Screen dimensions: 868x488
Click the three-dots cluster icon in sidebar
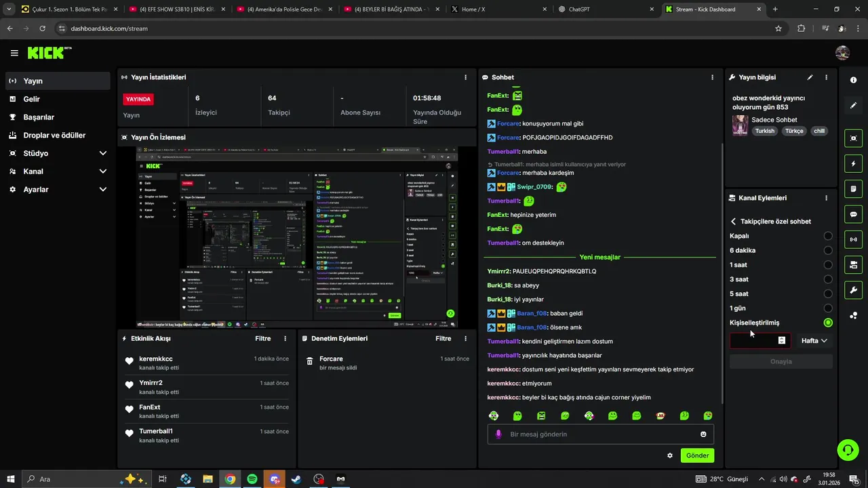[853, 315]
